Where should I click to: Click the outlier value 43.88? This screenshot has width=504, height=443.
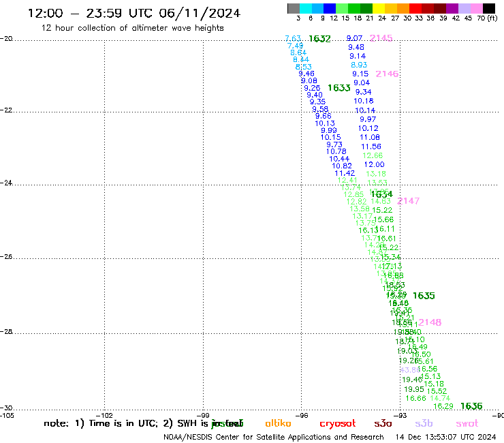411,370
